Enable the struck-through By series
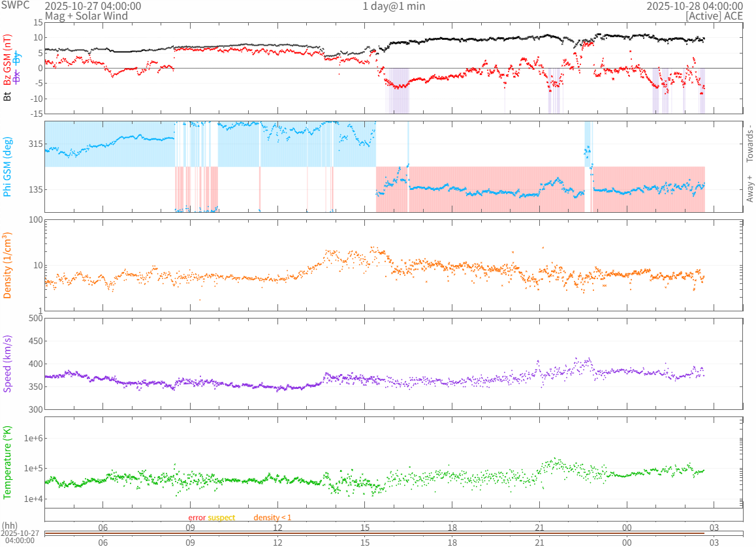This screenshot has height=547, width=756. click(x=18, y=57)
